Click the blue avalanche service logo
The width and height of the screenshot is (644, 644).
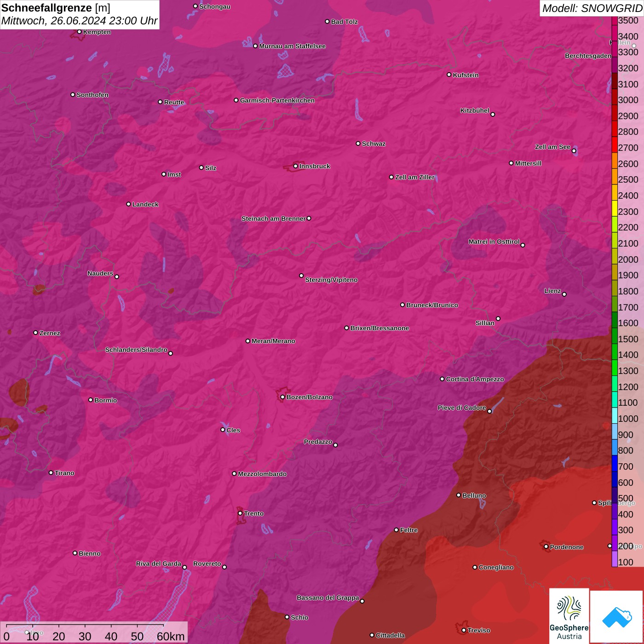point(617,617)
